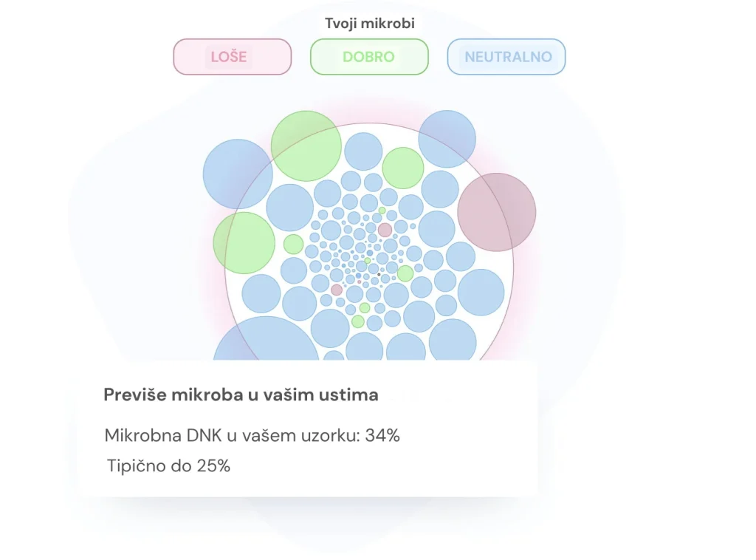Select the medium green bubble below the top-right blue one
756x560 pixels.
403,168
